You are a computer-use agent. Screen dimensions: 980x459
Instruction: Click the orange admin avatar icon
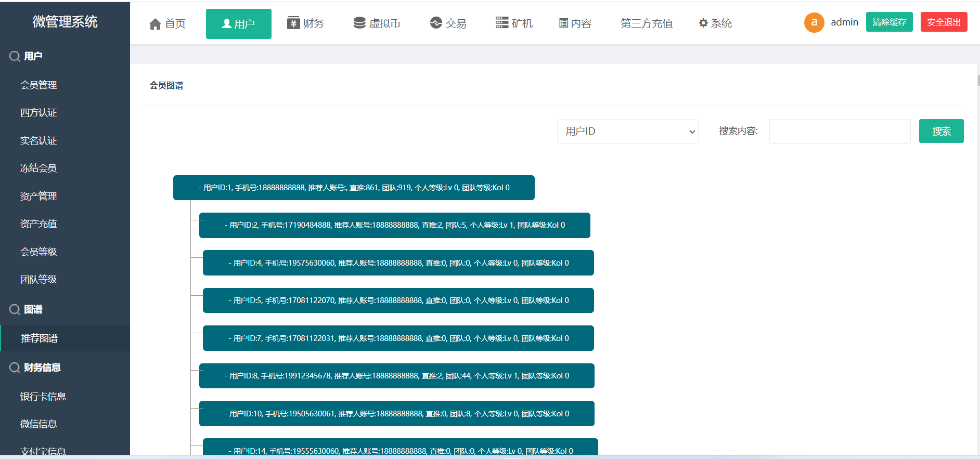(814, 22)
